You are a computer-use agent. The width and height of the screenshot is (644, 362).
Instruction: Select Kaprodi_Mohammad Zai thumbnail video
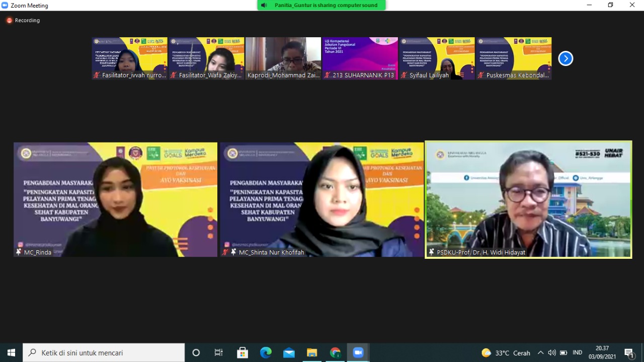pos(283,58)
